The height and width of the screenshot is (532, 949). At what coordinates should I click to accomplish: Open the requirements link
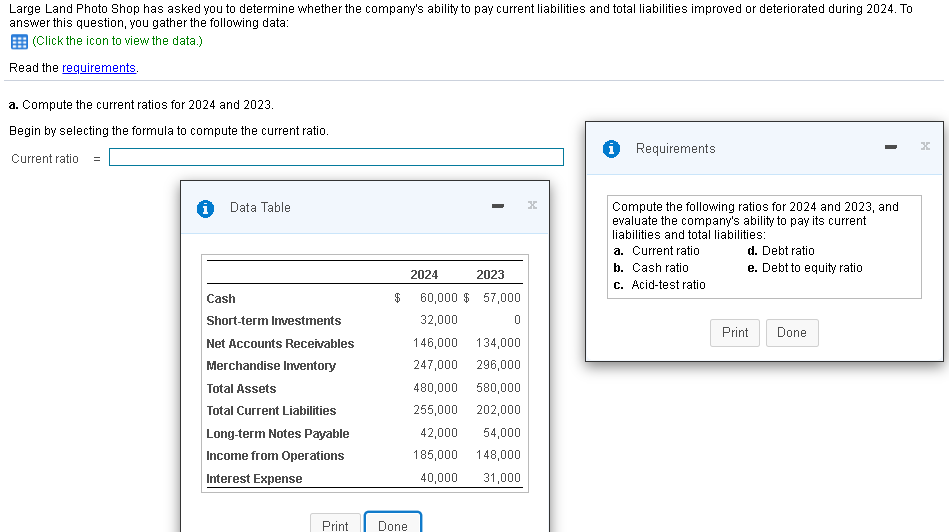[x=99, y=68]
